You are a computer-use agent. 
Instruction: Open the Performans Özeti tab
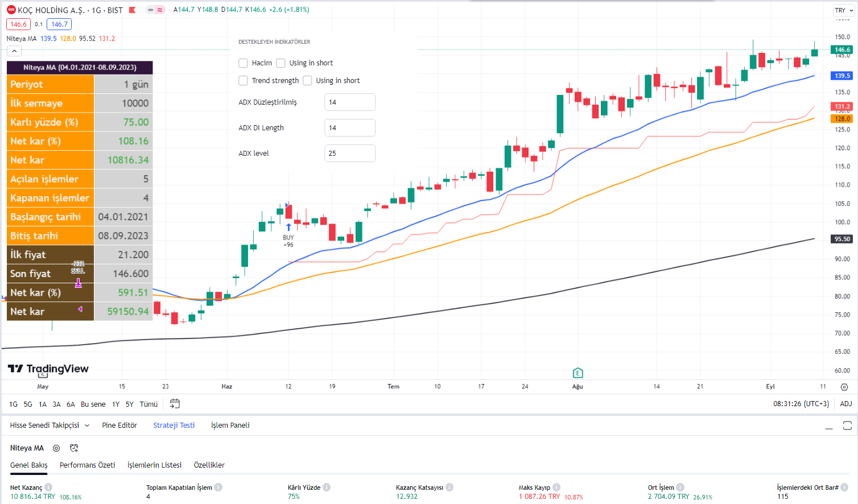87,465
